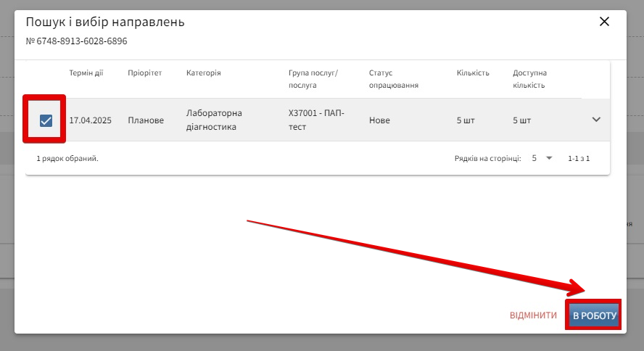The width and height of the screenshot is (644, 351).
Task: Click the referral number 6748-8913-6028-6896
Action: click(81, 41)
